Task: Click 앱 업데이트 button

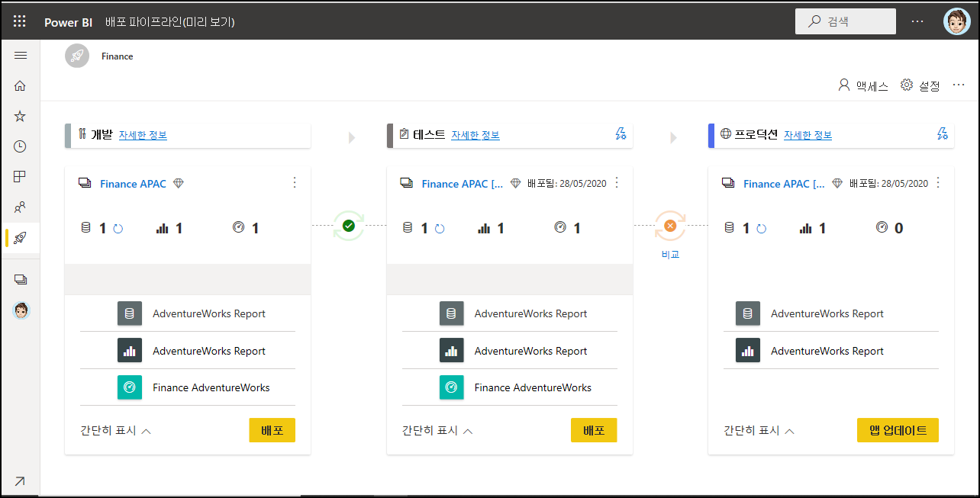Action: coord(898,430)
